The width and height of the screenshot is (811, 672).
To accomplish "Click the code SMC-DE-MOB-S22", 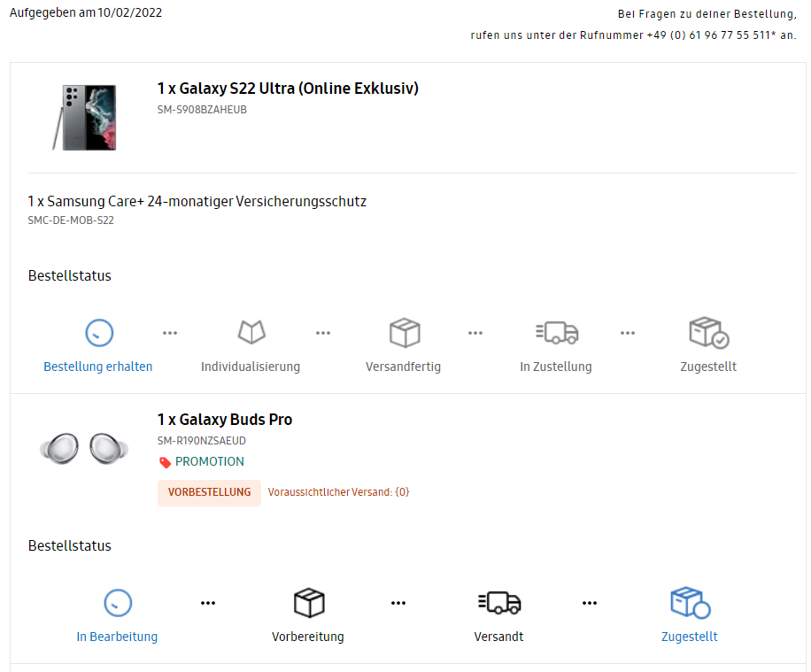I will pos(71,220).
